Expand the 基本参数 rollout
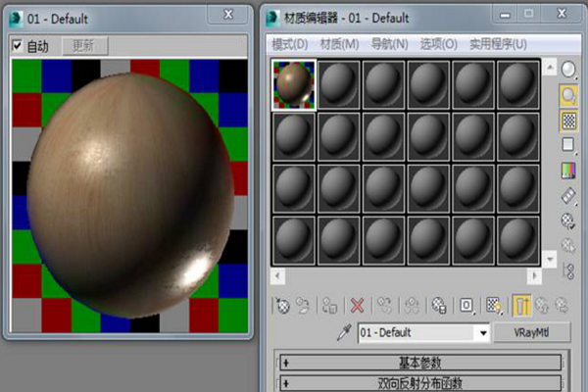The width and height of the screenshot is (588, 392). point(420,363)
